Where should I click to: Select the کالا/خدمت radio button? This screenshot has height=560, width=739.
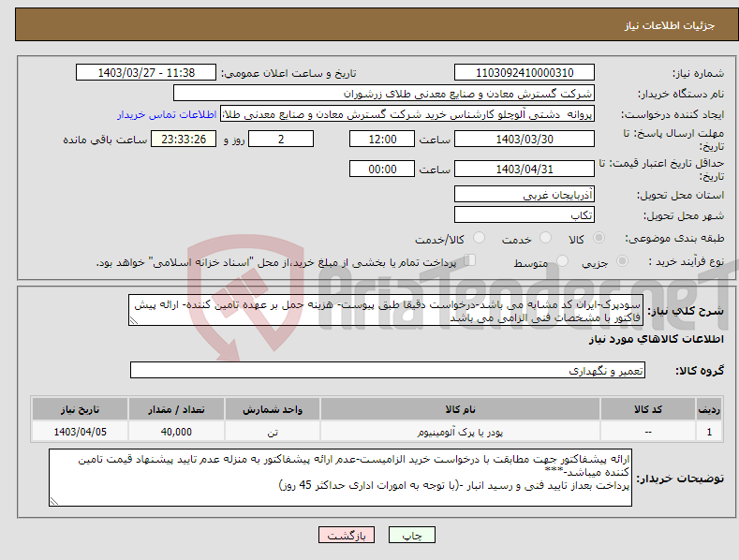479,238
